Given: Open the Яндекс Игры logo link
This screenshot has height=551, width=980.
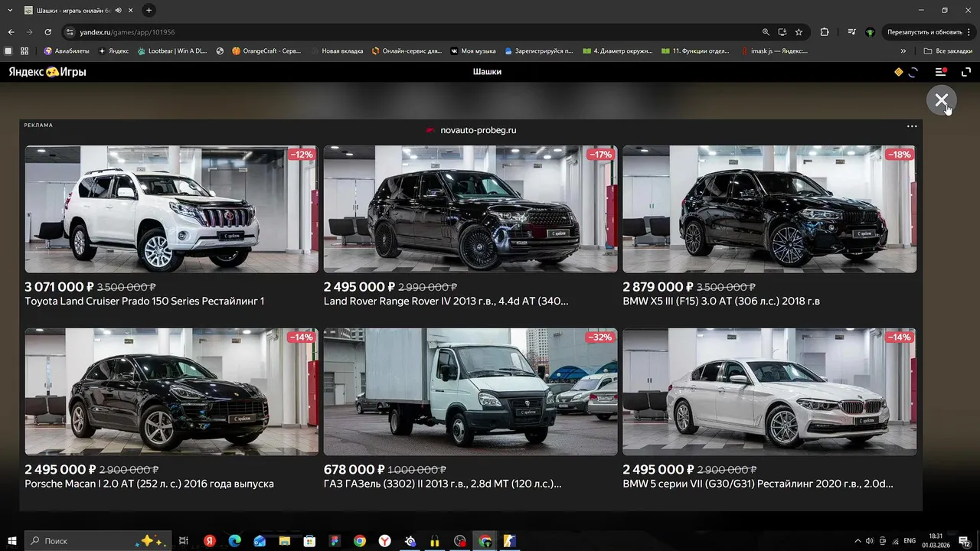Looking at the screenshot, I should pos(47,72).
